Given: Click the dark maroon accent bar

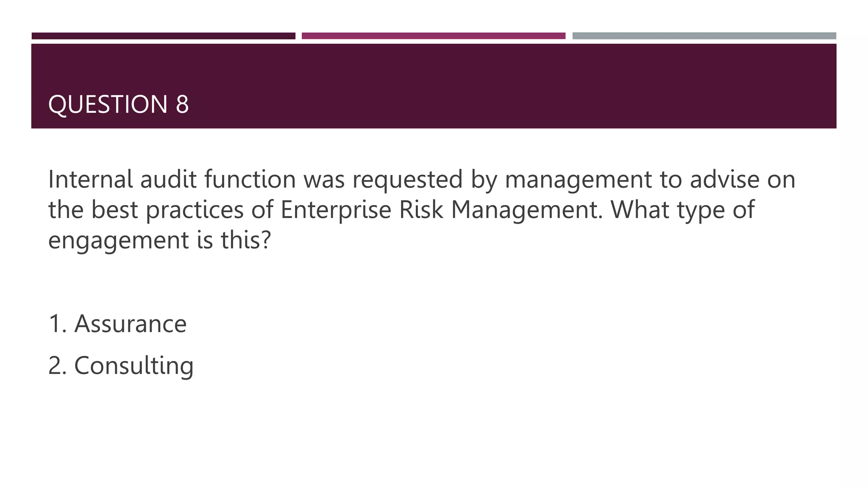Looking at the screenshot, I should tap(163, 36).
